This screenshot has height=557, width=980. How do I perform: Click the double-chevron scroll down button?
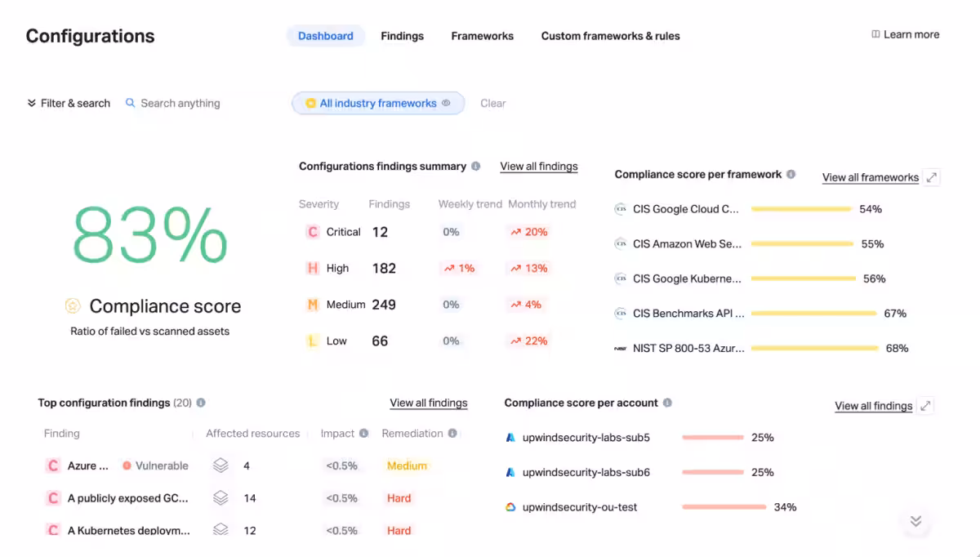click(x=915, y=521)
